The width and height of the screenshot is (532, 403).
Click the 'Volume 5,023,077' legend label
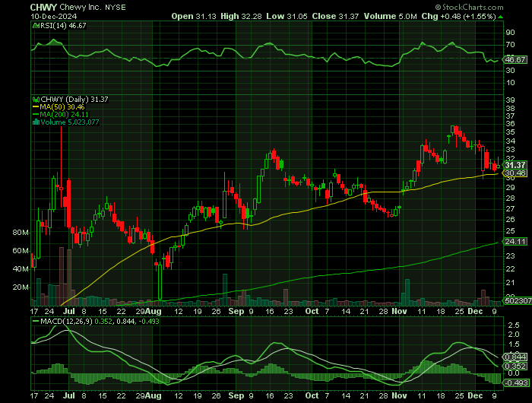click(70, 122)
